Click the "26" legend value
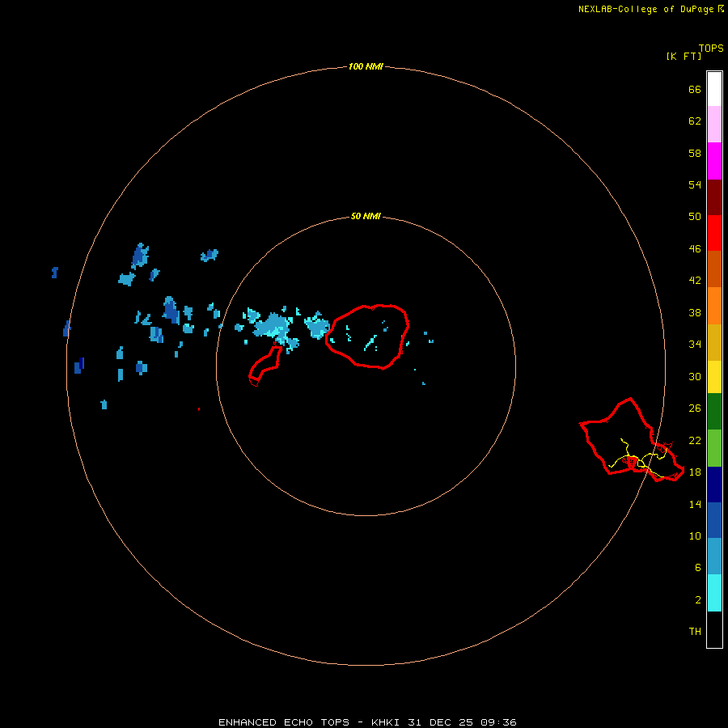The image size is (728, 728). [695, 408]
